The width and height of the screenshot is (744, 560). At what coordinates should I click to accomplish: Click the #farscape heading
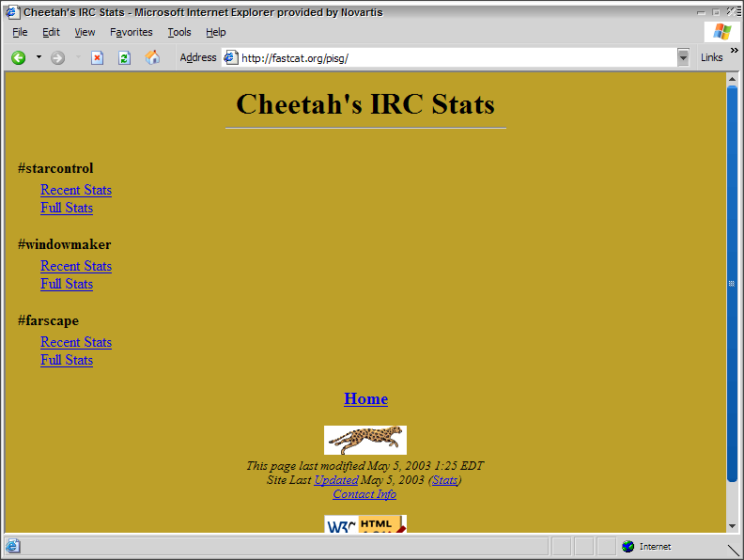(x=49, y=320)
